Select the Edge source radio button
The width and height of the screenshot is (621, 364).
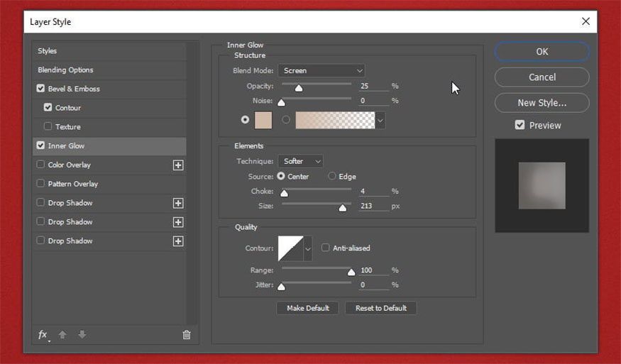pyautogui.click(x=332, y=177)
